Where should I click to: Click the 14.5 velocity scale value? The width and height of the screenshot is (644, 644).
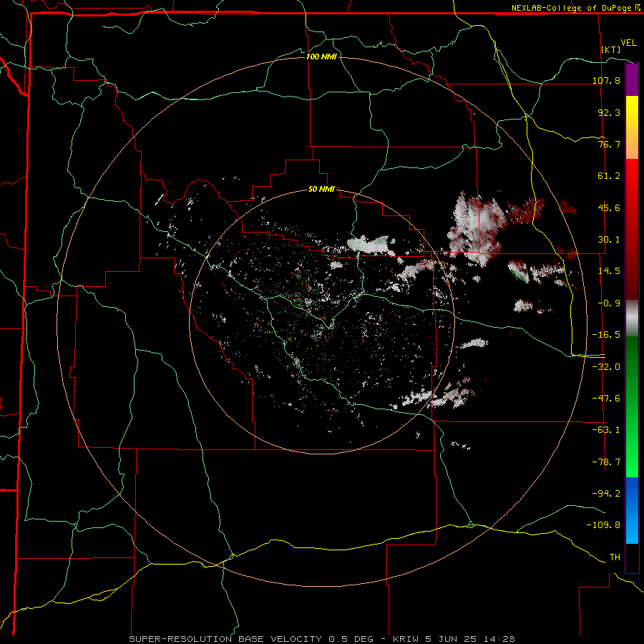pos(609,271)
